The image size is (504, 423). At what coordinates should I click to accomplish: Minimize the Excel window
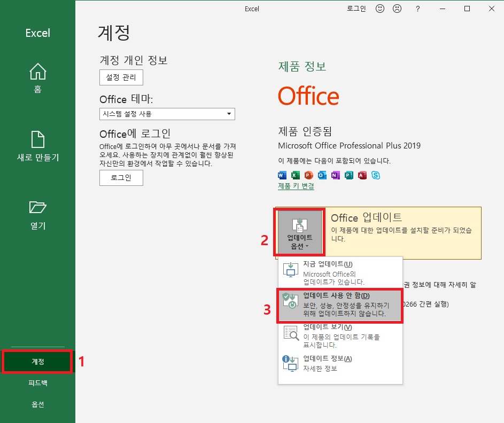tap(443, 9)
